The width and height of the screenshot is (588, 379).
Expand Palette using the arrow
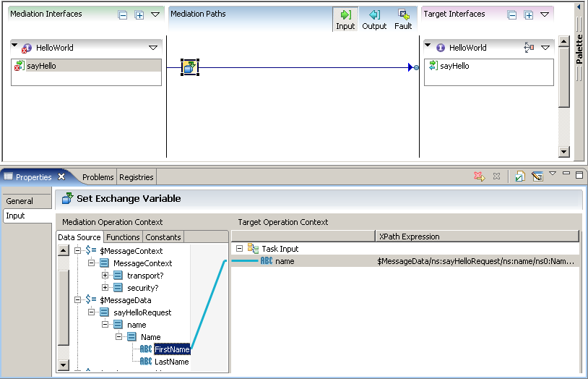point(579,7)
